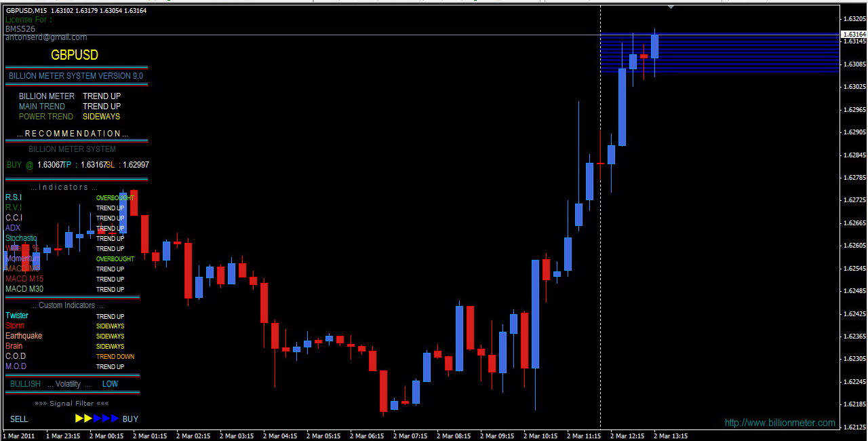This screenshot has height=441, width=868.
Task: Click the C.O.D custom indicator label
Action: click(16, 356)
